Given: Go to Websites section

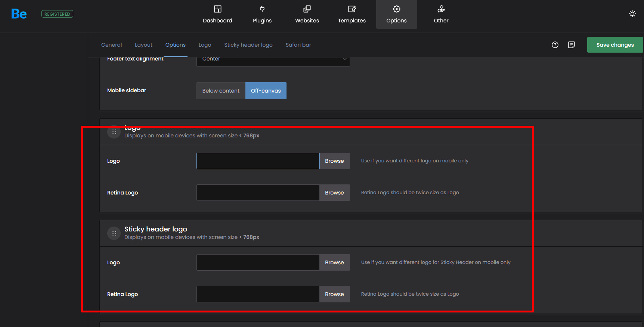Looking at the screenshot, I should coord(307,14).
